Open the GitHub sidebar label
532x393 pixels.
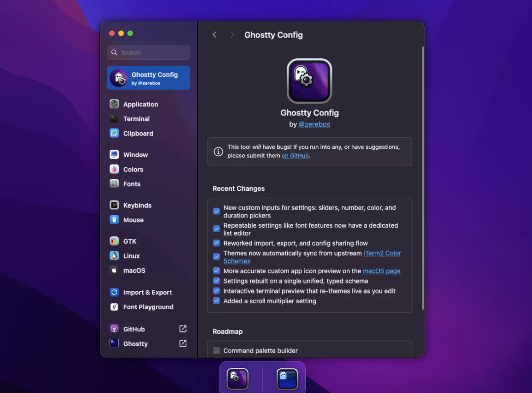tap(134, 329)
